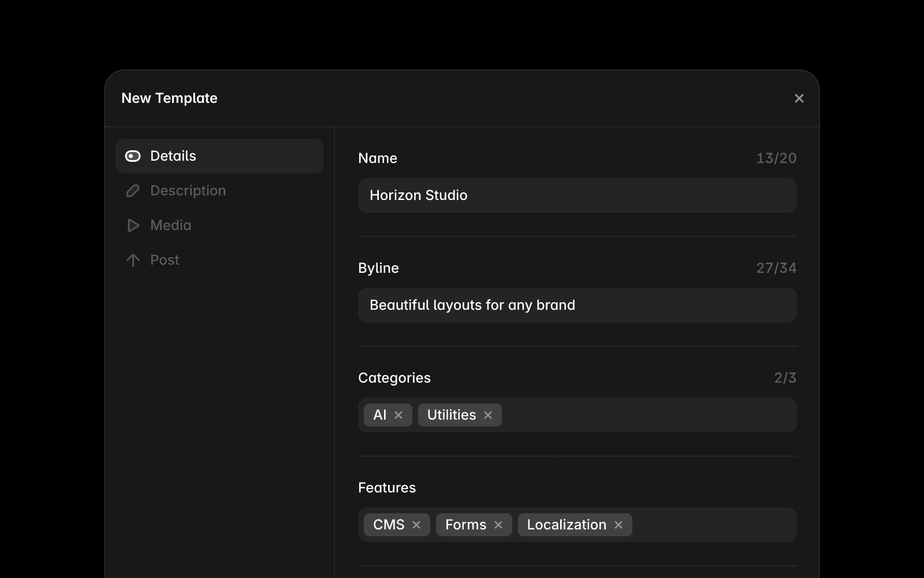The height and width of the screenshot is (578, 924).
Task: Remove the CMS feature tag
Action: (416, 525)
